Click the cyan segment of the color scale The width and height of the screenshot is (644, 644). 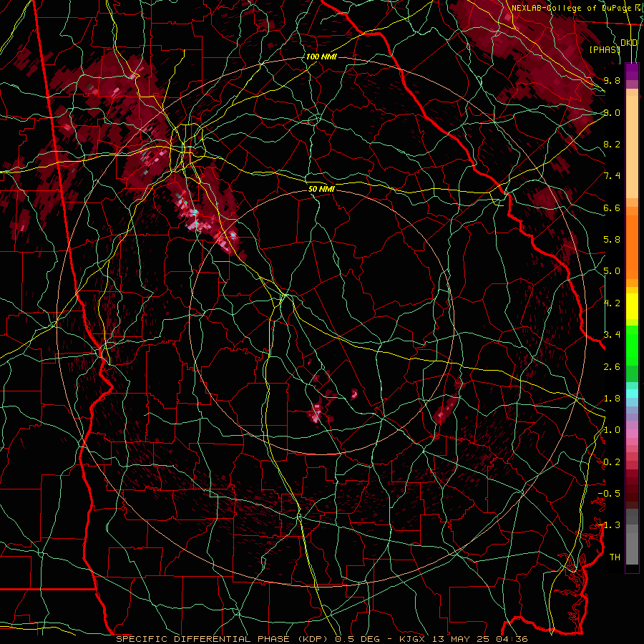coord(632,393)
